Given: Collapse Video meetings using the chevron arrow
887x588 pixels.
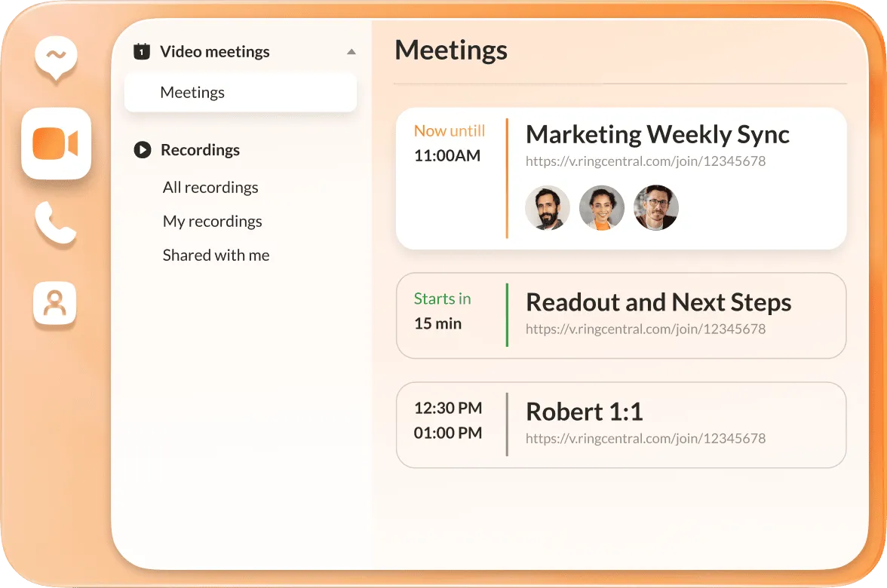Looking at the screenshot, I should (x=351, y=51).
